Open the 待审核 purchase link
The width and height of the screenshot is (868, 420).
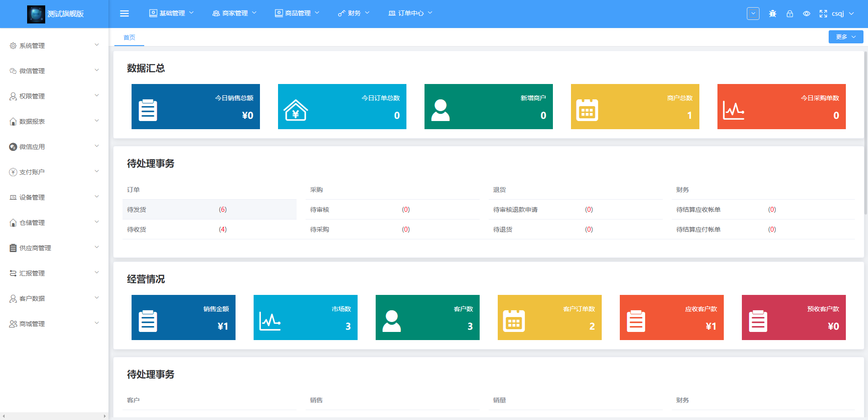click(320, 210)
